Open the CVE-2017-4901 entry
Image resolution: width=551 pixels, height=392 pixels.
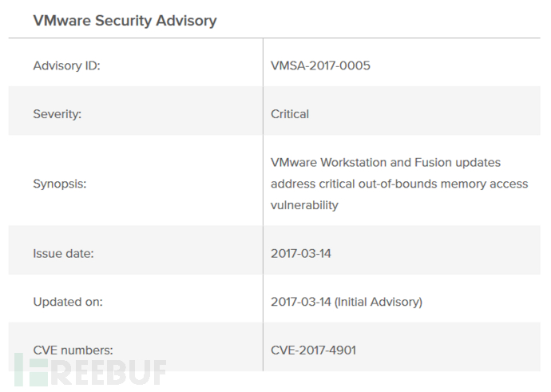coord(312,349)
